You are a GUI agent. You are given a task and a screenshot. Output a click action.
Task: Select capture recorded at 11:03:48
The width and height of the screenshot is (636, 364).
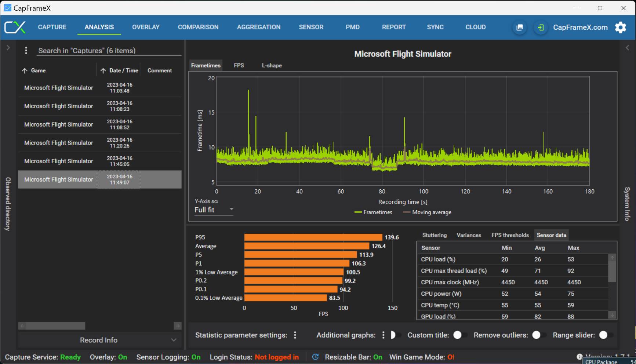[x=100, y=88]
